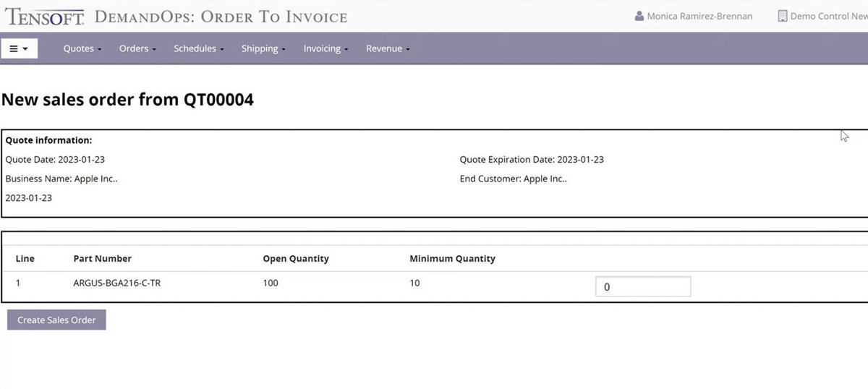The height and width of the screenshot is (389, 868).
Task: Click the heading New sales order from QT00004
Action: click(x=128, y=100)
